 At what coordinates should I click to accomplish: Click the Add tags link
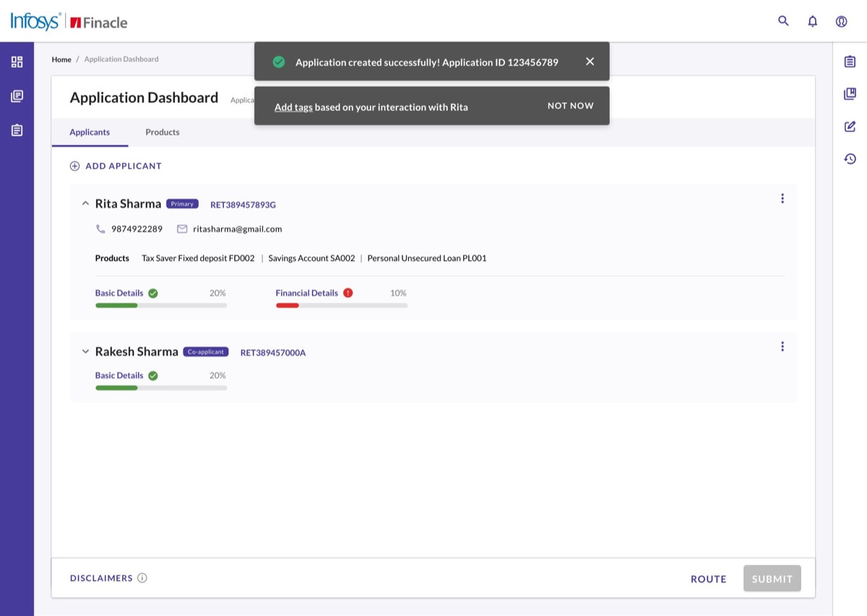click(x=293, y=107)
